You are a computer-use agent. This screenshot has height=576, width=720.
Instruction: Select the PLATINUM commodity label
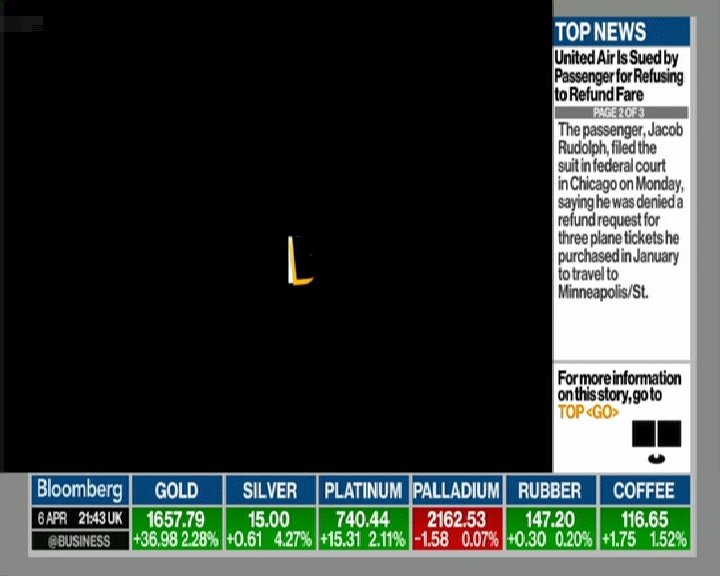(x=362, y=491)
